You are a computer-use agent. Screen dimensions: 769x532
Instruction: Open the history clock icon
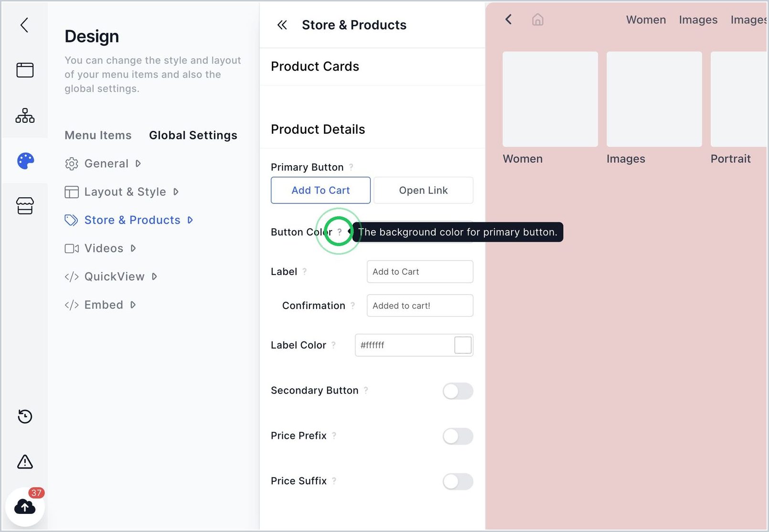[x=25, y=416]
